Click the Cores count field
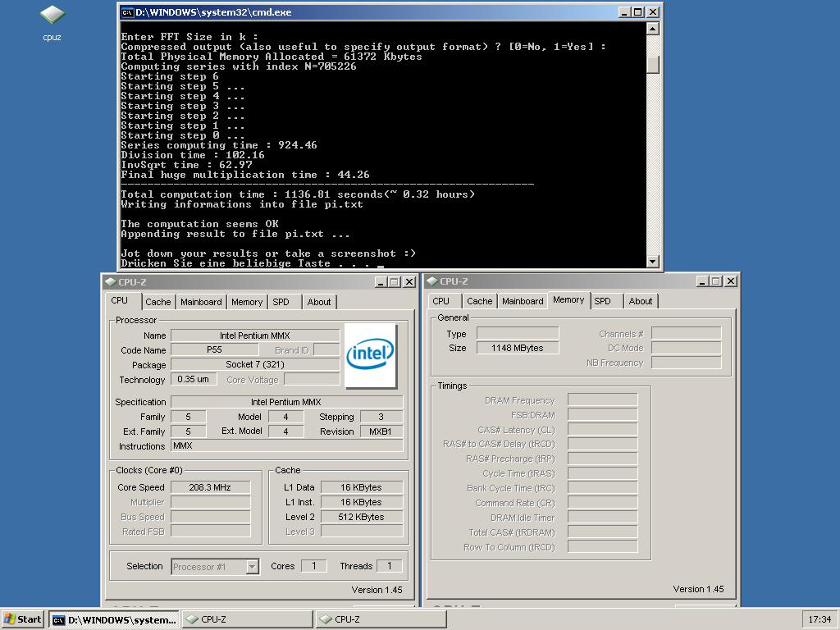Image resolution: width=840 pixels, height=630 pixels. pyautogui.click(x=314, y=566)
